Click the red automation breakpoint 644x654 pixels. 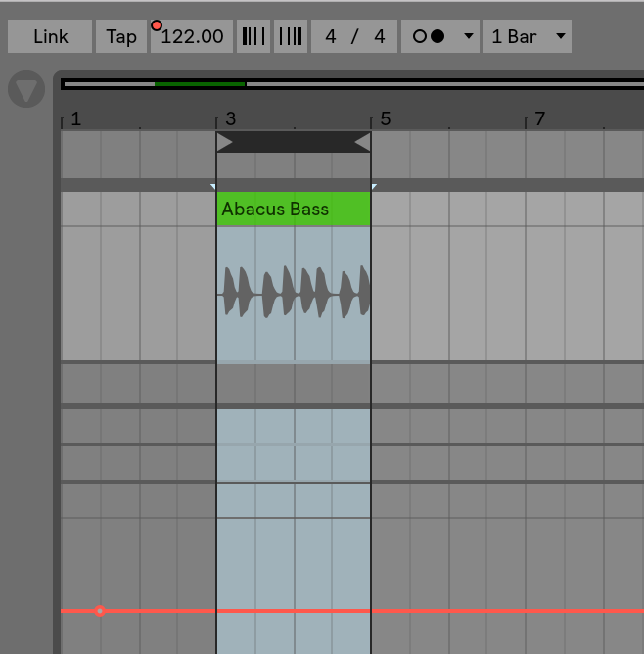coord(100,611)
